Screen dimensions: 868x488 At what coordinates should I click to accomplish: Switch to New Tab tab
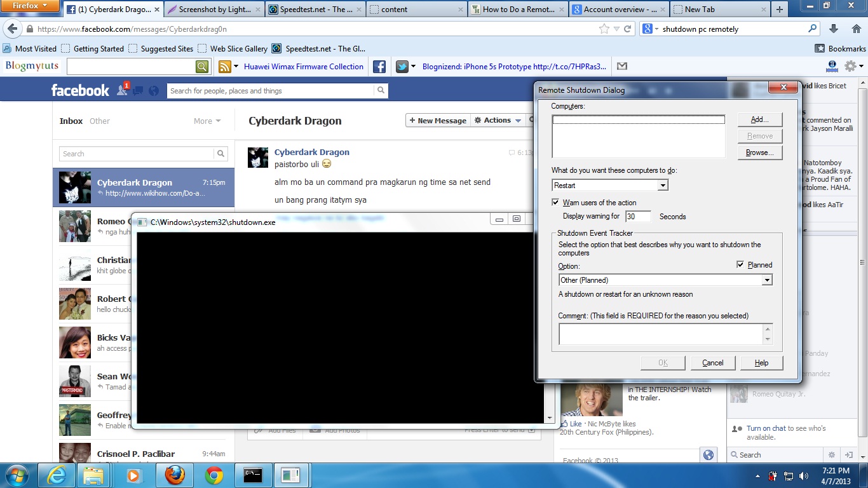point(719,10)
